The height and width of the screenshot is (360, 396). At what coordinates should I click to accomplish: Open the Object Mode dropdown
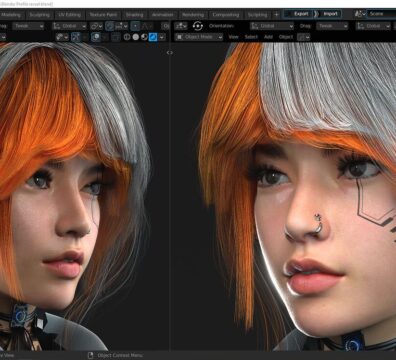[x=199, y=37]
